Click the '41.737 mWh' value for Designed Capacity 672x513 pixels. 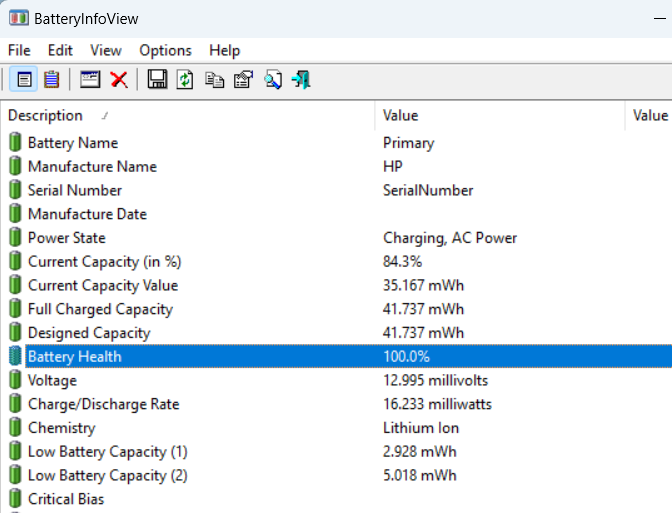(423, 333)
